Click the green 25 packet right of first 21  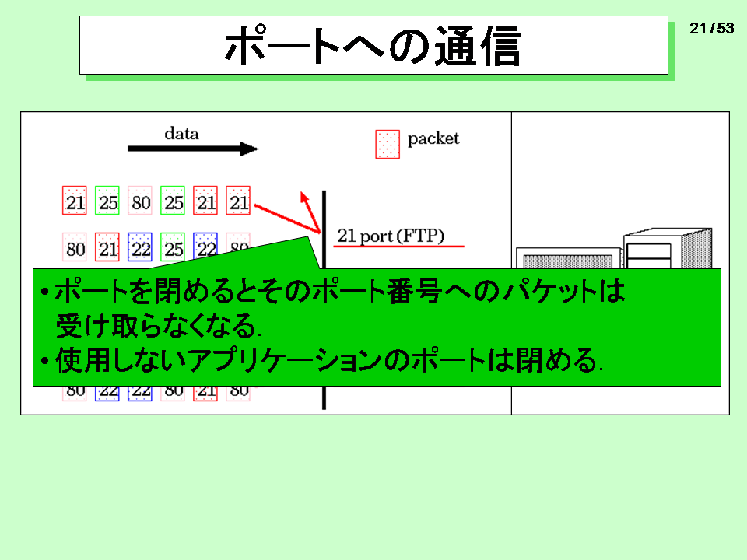click(x=107, y=201)
